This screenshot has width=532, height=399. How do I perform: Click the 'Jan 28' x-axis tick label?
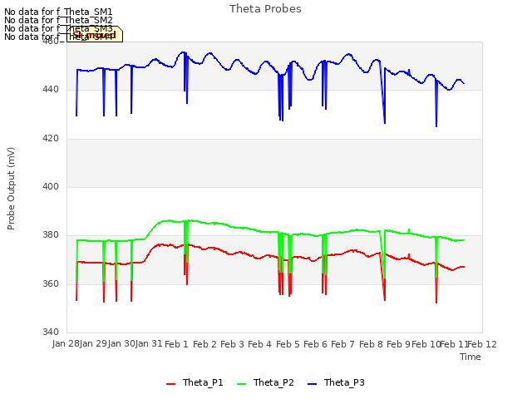click(x=66, y=344)
